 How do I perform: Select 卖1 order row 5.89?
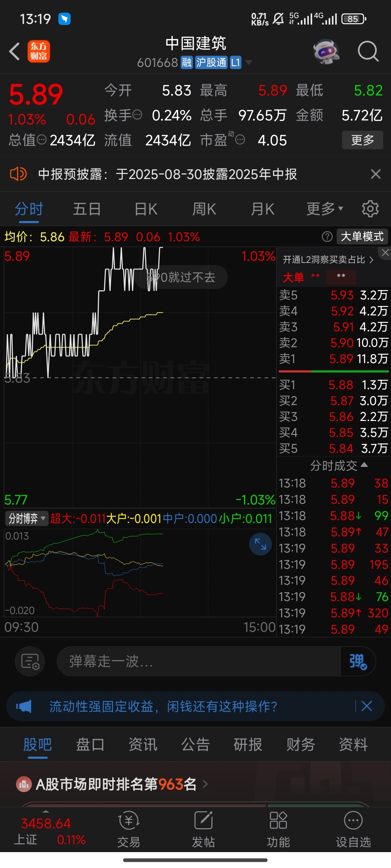pos(333,359)
